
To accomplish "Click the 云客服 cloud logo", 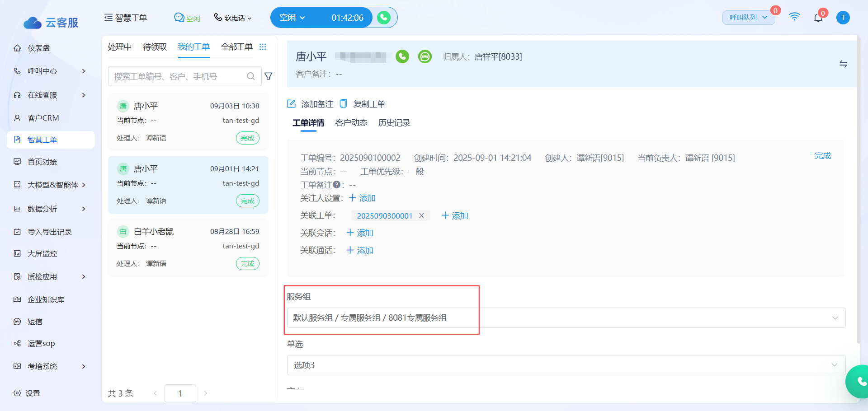I will (x=51, y=23).
